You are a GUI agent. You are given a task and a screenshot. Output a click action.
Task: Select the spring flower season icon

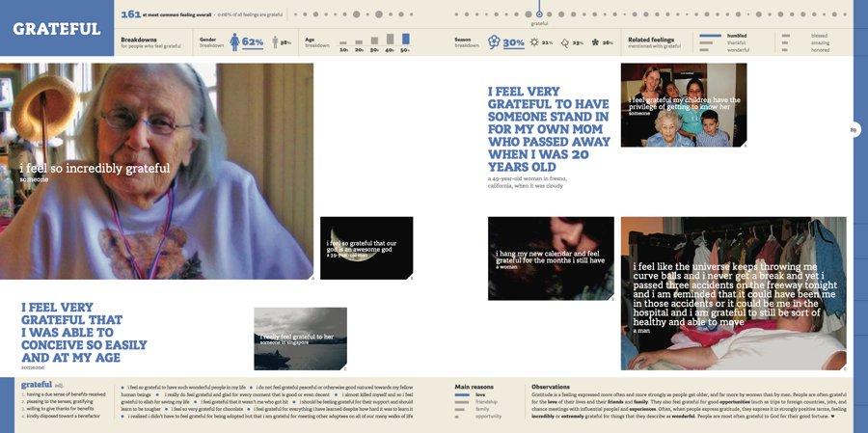tap(493, 42)
